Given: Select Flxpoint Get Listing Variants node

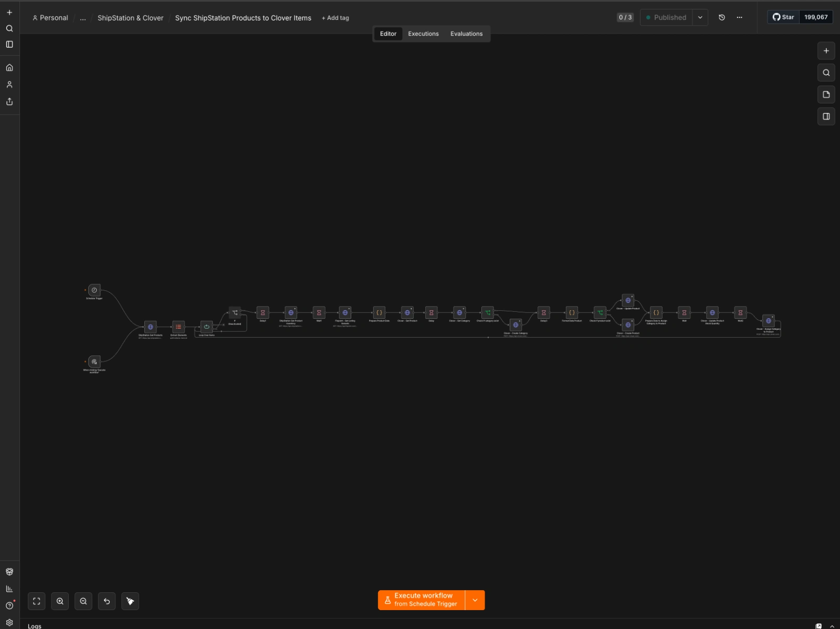Looking at the screenshot, I should [x=345, y=313].
